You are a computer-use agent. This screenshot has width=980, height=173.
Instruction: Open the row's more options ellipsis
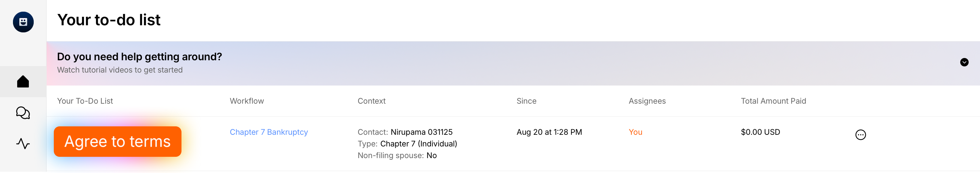(x=860, y=135)
